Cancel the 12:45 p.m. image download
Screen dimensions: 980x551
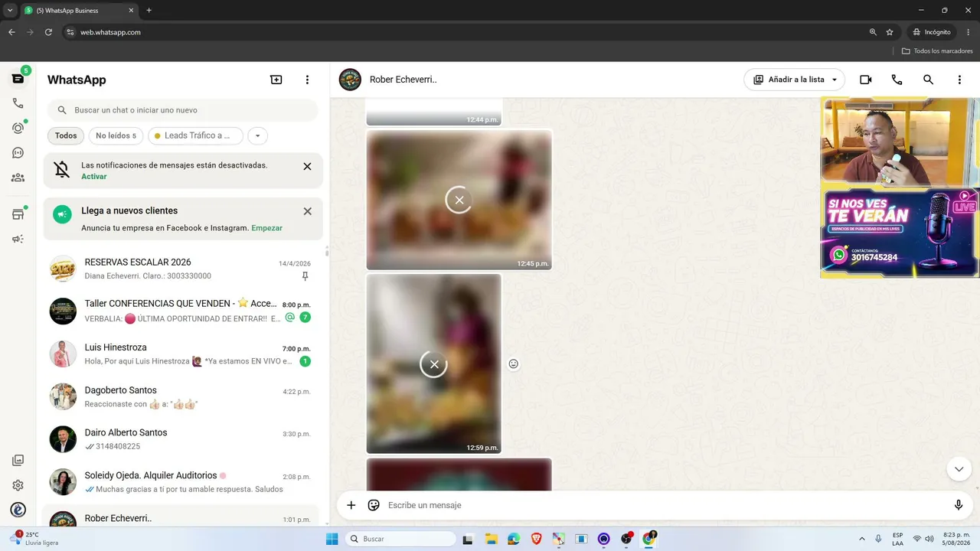point(459,200)
